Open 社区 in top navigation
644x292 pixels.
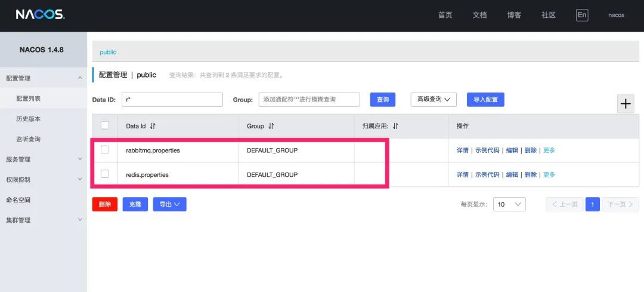point(549,15)
